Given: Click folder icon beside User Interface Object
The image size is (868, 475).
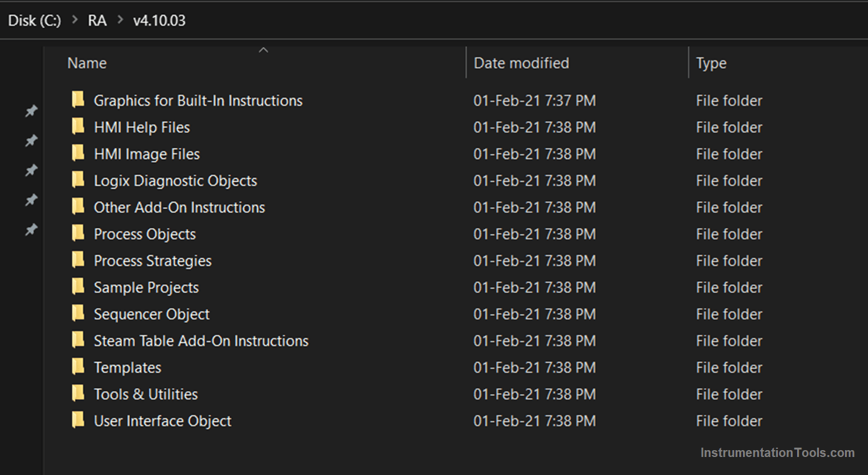Looking at the screenshot, I should point(78,421).
